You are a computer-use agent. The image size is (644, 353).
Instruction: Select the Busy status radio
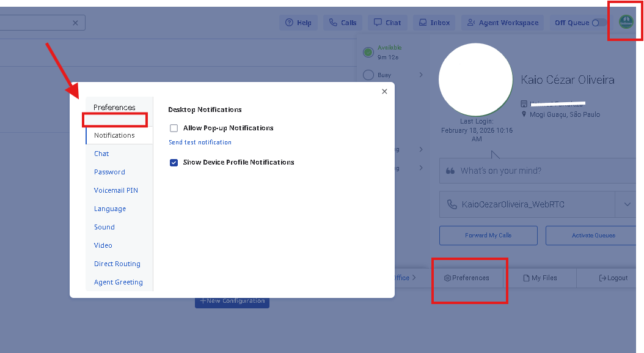click(368, 75)
